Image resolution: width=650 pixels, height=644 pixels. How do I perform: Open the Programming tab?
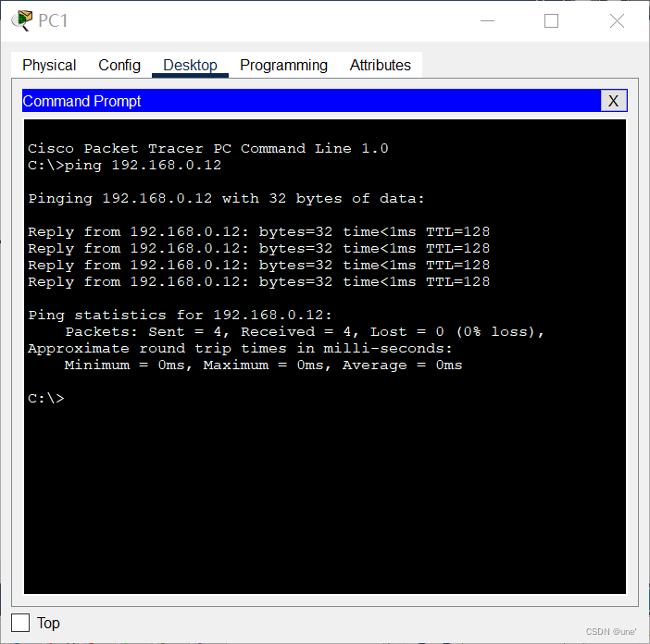(283, 65)
